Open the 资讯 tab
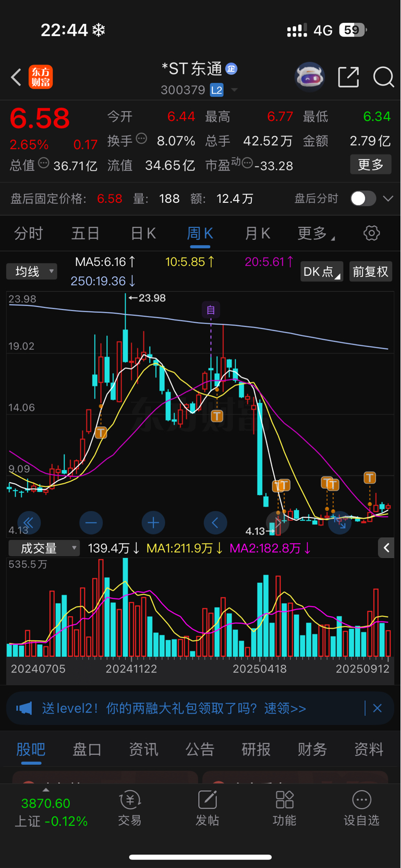This screenshot has width=401, height=868. click(143, 749)
